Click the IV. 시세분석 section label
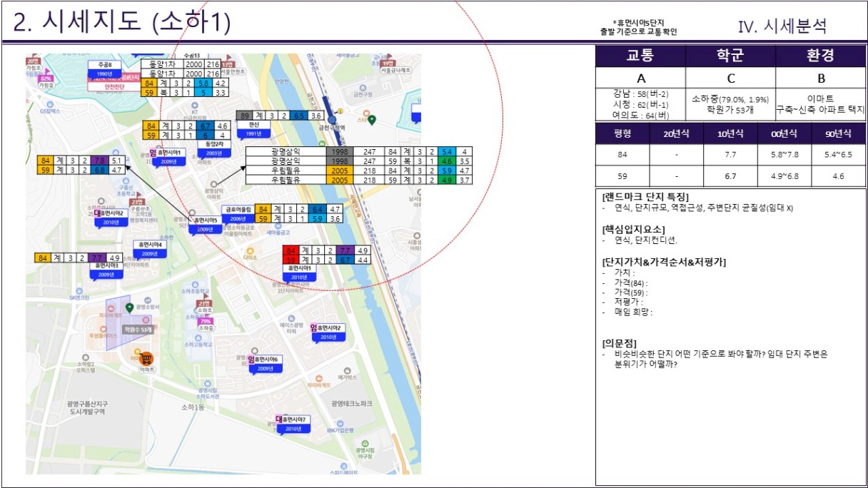The height and width of the screenshot is (488, 868). 782,26
